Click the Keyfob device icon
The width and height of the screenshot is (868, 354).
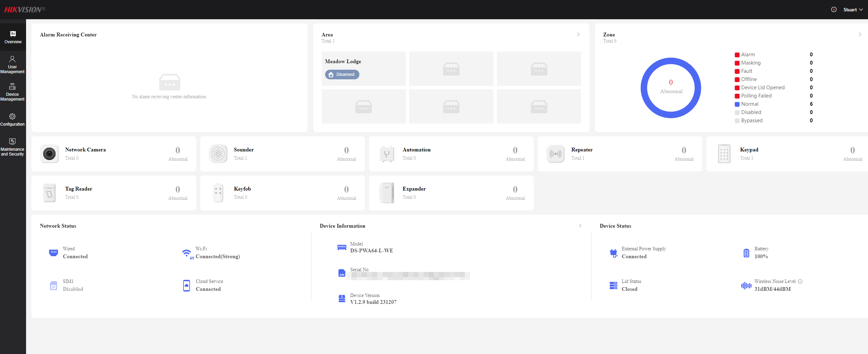point(218,193)
